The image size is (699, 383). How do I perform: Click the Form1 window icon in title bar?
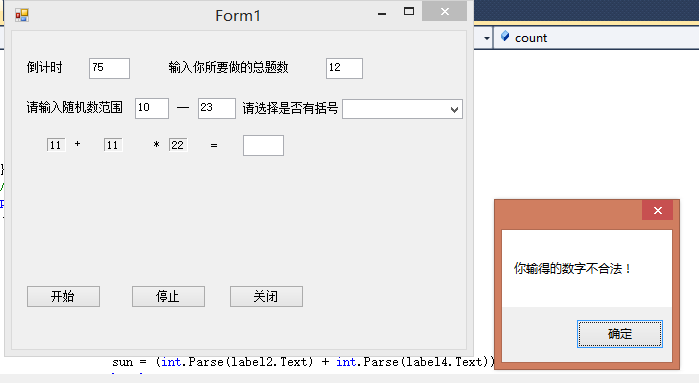(21, 15)
